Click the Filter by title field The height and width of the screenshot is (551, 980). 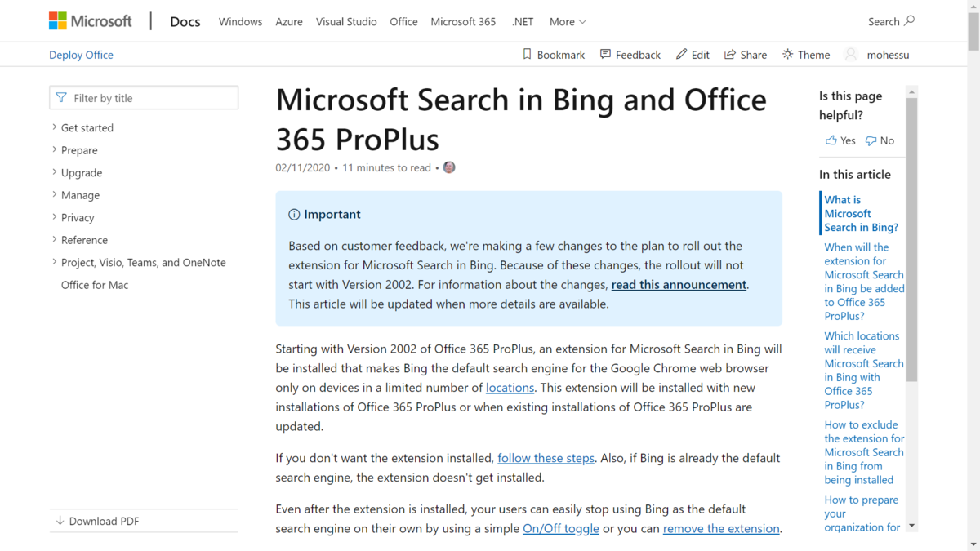[x=144, y=98]
